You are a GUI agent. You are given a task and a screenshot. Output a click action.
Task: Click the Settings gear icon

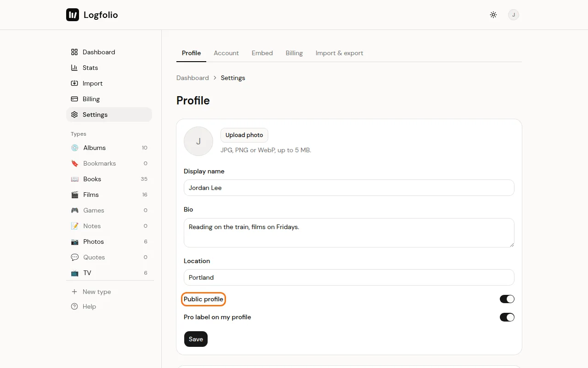coord(74,115)
